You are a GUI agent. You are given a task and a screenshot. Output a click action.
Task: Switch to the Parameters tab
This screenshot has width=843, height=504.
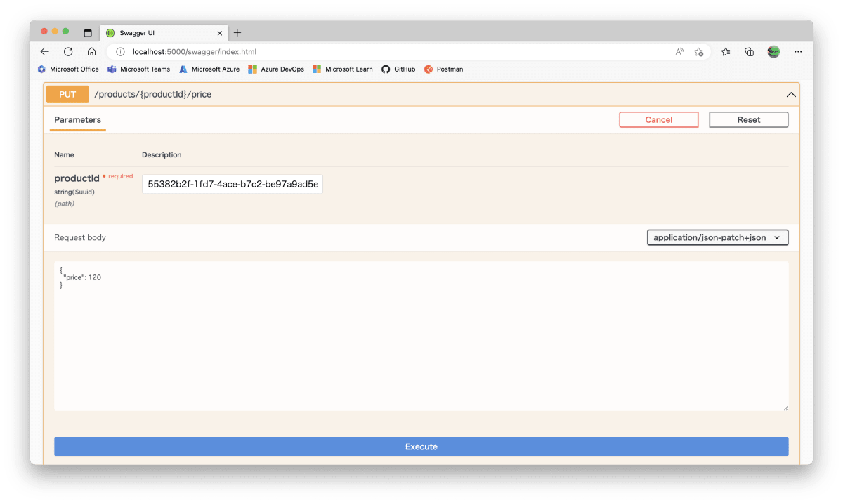(77, 120)
